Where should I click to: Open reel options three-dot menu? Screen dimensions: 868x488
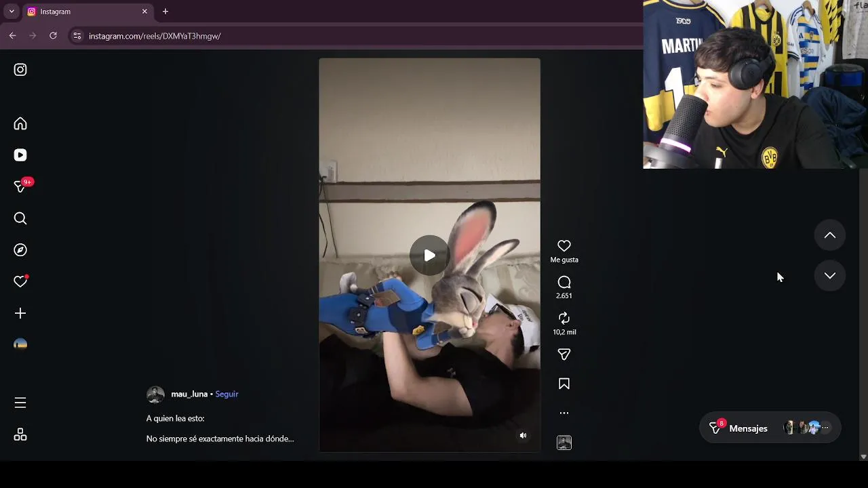pos(564,413)
